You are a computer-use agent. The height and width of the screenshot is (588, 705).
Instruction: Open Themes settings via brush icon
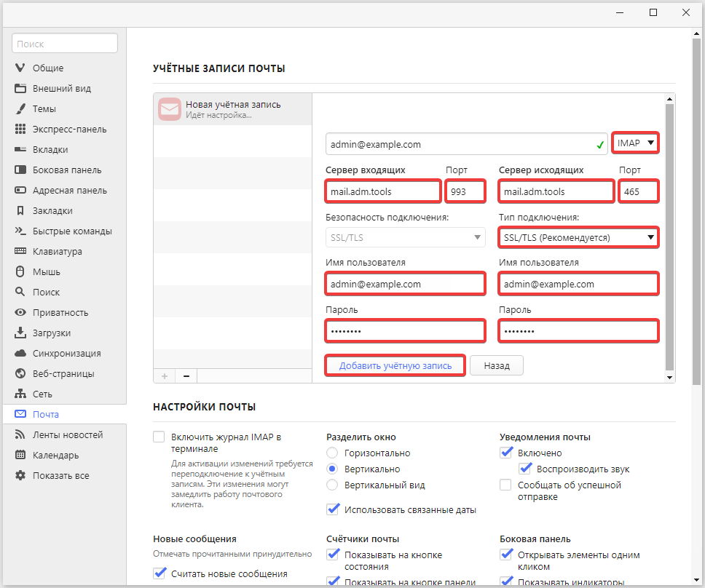20,109
